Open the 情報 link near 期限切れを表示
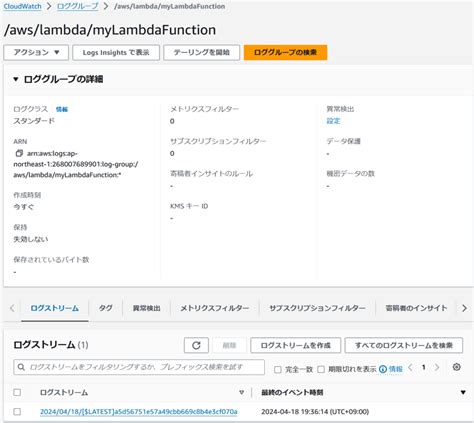This screenshot has width=474, height=423. coord(396,369)
